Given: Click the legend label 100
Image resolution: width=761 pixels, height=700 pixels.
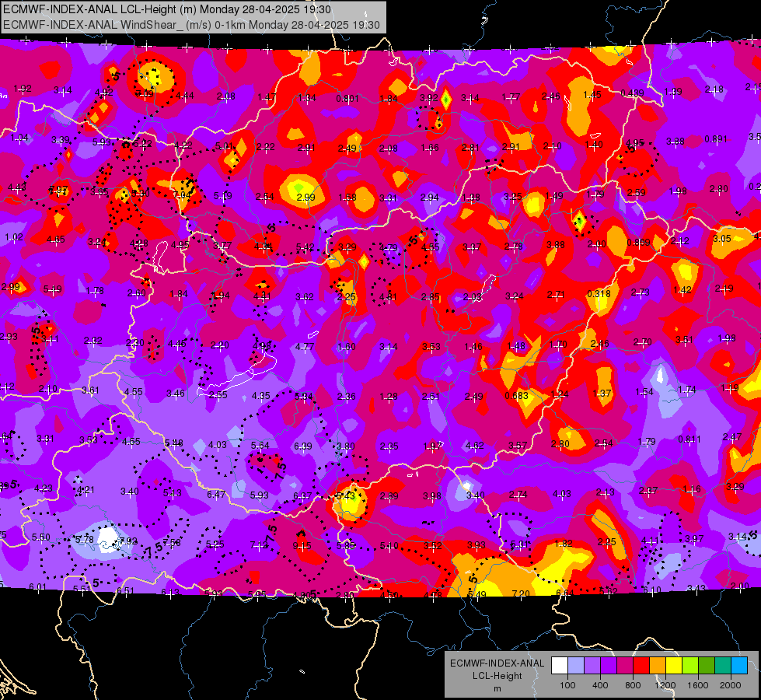Looking at the screenshot, I should (567, 685).
